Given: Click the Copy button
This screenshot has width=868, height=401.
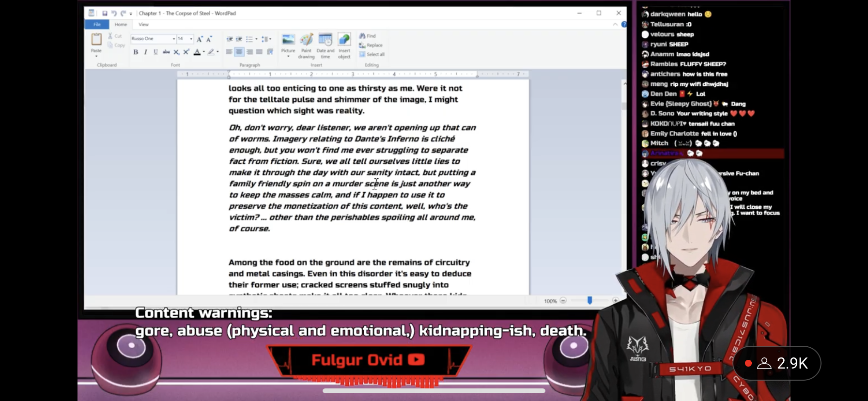Looking at the screenshot, I should [116, 45].
